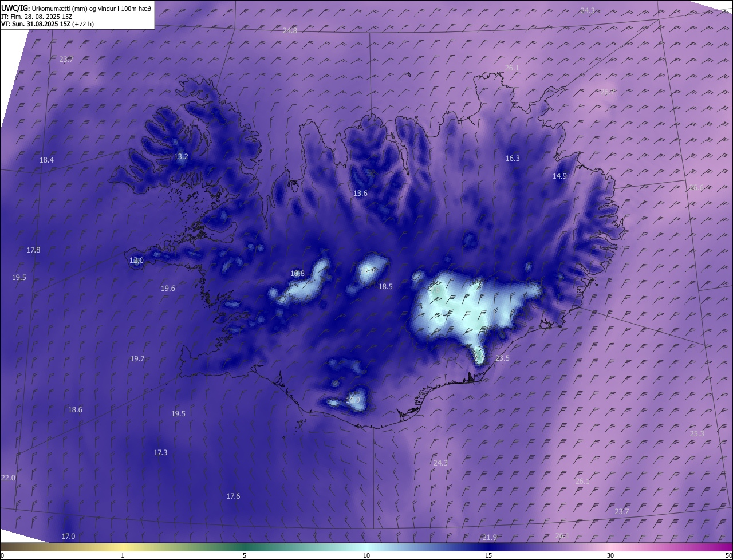Click the '13.6' value label
This screenshot has width=733, height=560.
(360, 194)
